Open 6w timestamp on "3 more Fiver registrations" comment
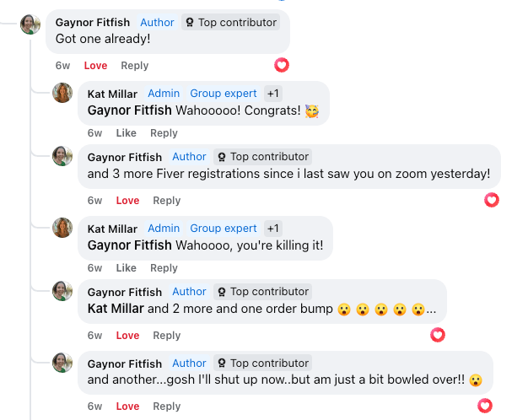528x420 pixels. pos(94,201)
